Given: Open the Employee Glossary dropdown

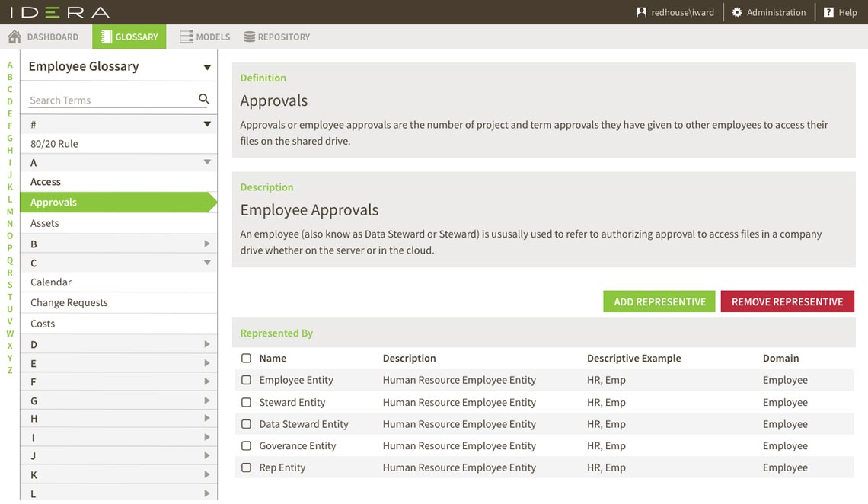Looking at the screenshot, I should [206, 67].
